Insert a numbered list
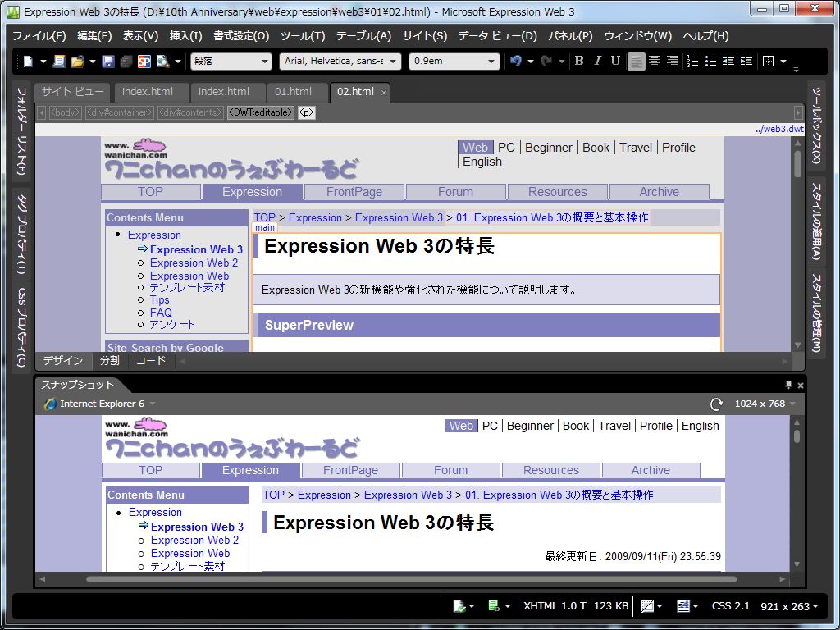840x630 pixels. coord(692,61)
